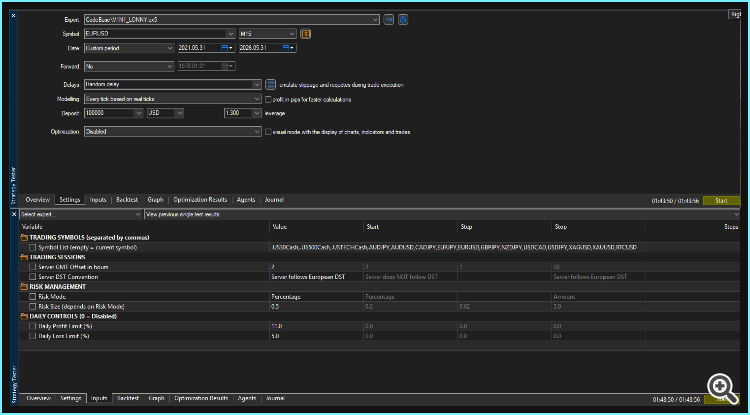Tick the Risk Size checkbox

[x=33, y=306]
